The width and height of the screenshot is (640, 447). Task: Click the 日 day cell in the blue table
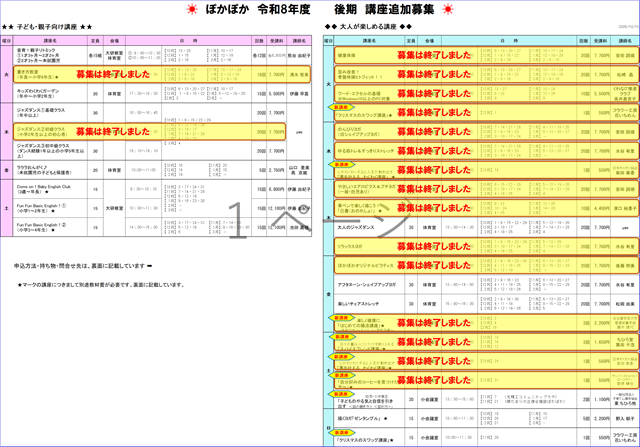click(328, 428)
